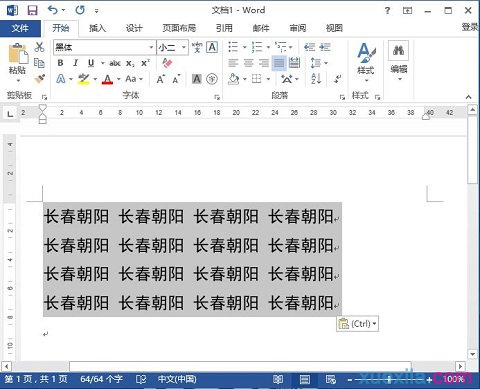
Task: Switch to the 插入 Insert tab
Action: 97,28
